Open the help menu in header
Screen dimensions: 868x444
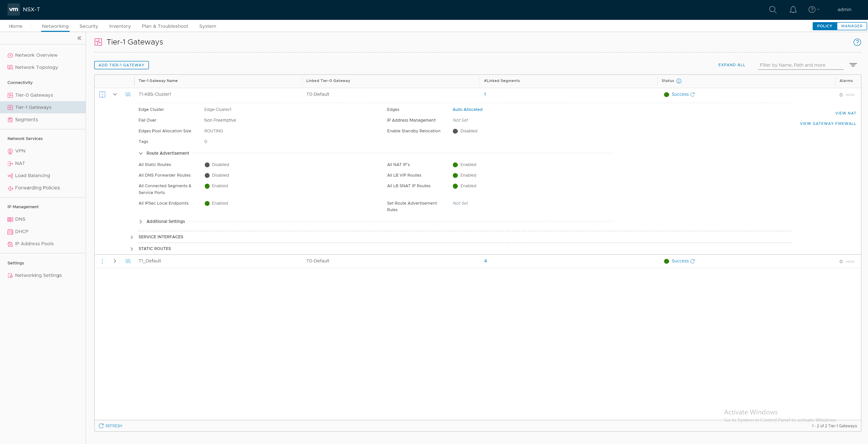[x=814, y=10]
